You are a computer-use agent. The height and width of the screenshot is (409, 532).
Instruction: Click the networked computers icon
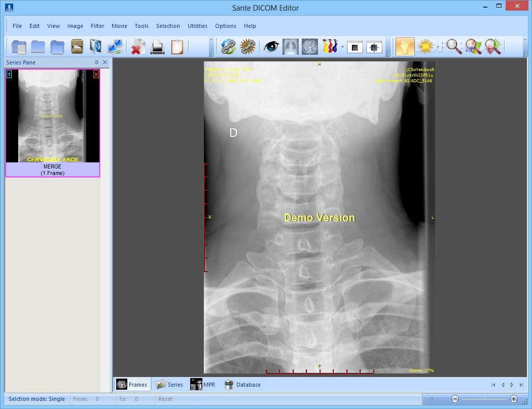click(115, 47)
